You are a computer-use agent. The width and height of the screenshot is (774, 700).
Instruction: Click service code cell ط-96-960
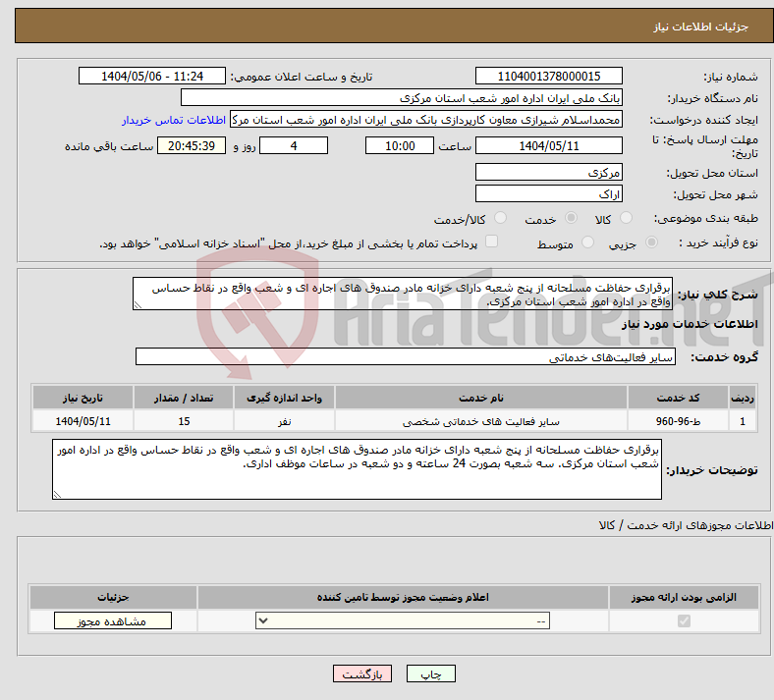tap(679, 421)
